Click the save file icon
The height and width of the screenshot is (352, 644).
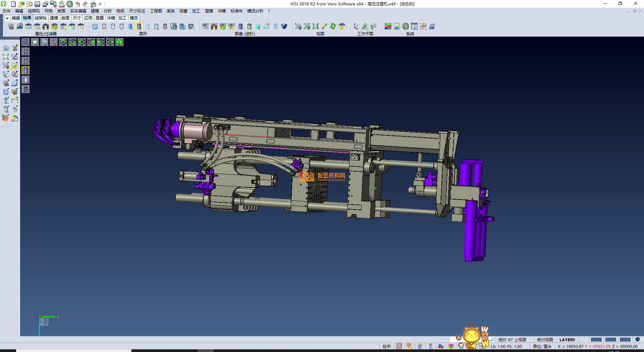(x=37, y=4)
